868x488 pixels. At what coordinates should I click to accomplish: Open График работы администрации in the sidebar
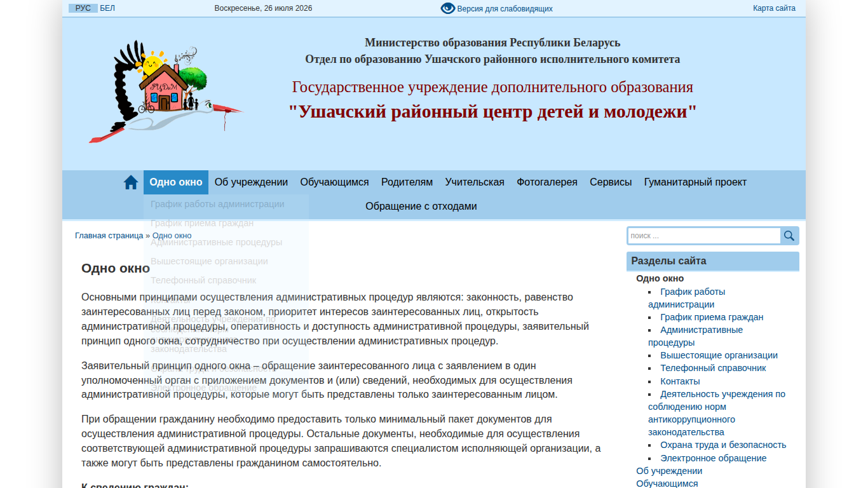pos(687,298)
